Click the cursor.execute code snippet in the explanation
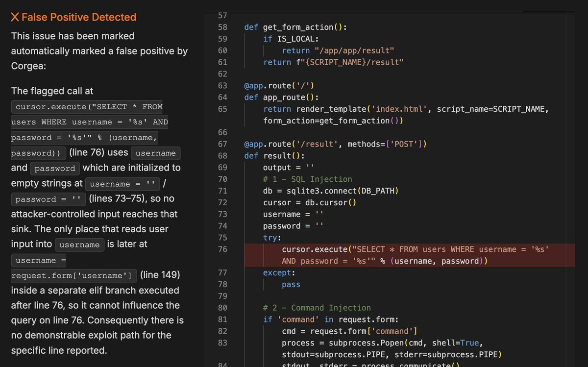Screen dimensions: 588x367 90,129
